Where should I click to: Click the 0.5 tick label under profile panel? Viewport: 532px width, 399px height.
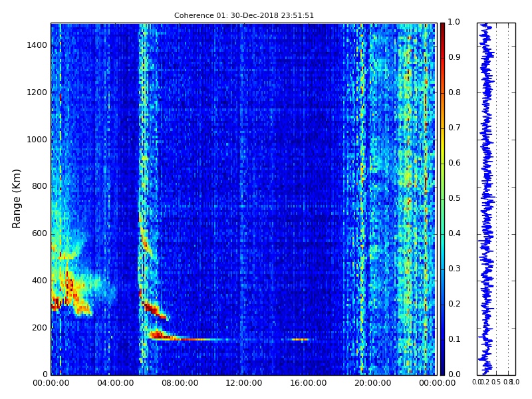(496, 382)
